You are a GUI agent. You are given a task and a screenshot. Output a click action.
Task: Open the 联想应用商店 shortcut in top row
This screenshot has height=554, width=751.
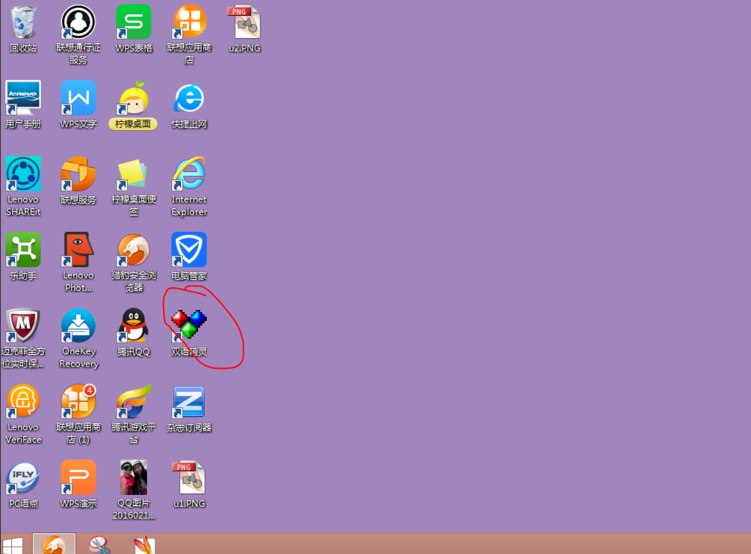click(x=189, y=23)
